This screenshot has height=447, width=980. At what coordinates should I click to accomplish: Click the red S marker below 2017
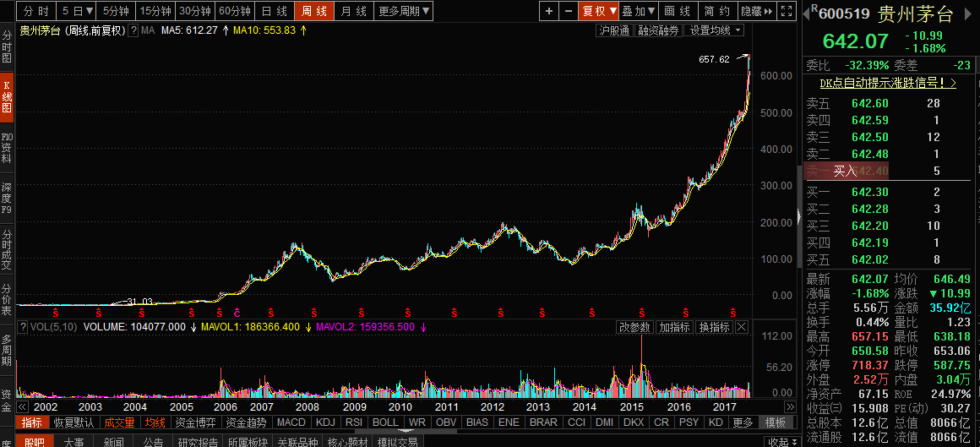click(733, 312)
